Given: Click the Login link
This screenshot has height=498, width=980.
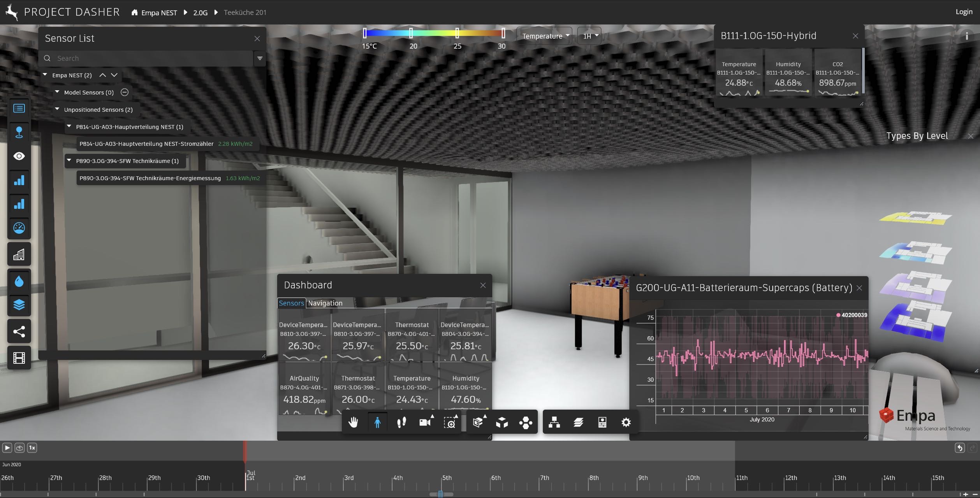Looking at the screenshot, I should (x=964, y=12).
